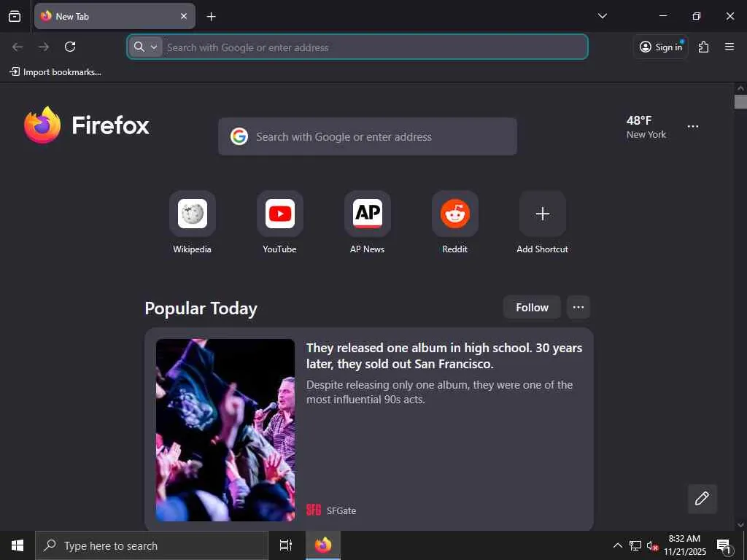Focus the Windows taskbar search box
This screenshot has width=747, height=560.
[152, 545]
